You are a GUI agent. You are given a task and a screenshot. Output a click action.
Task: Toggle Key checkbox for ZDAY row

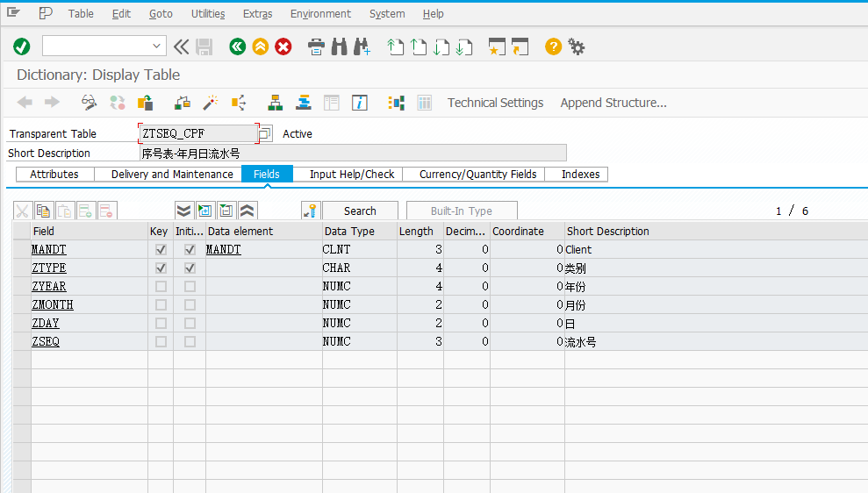tap(161, 323)
